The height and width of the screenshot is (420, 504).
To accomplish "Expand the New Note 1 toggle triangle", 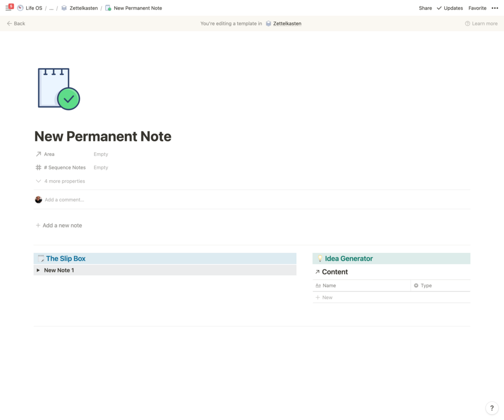I will [38, 270].
